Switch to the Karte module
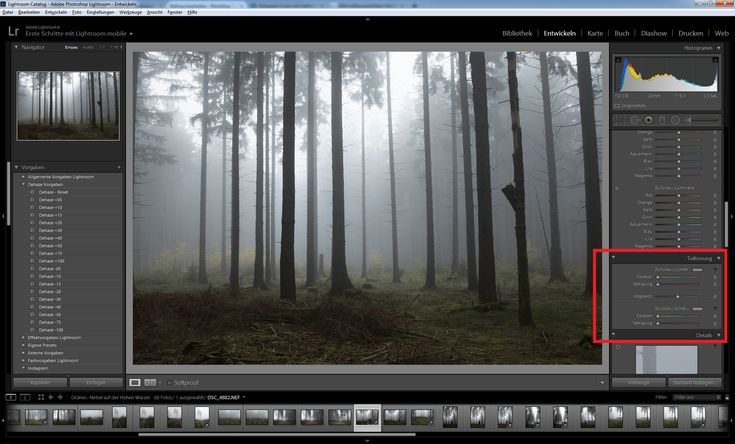 595,33
